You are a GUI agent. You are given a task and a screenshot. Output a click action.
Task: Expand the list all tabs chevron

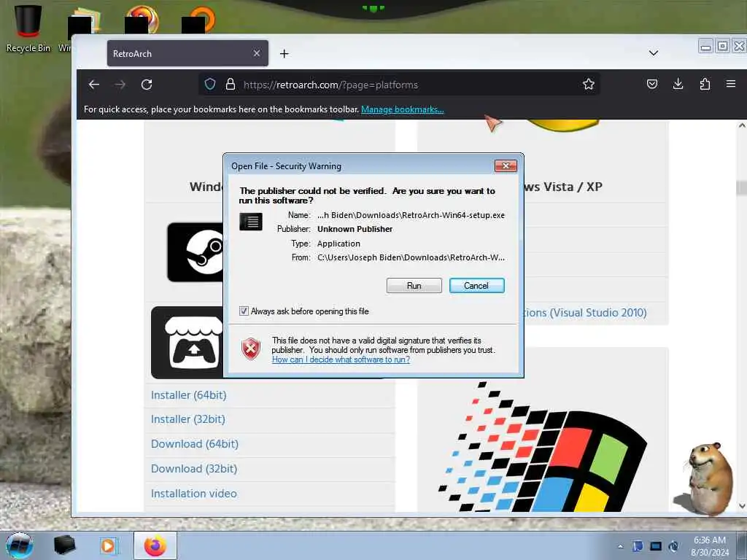[x=653, y=52]
